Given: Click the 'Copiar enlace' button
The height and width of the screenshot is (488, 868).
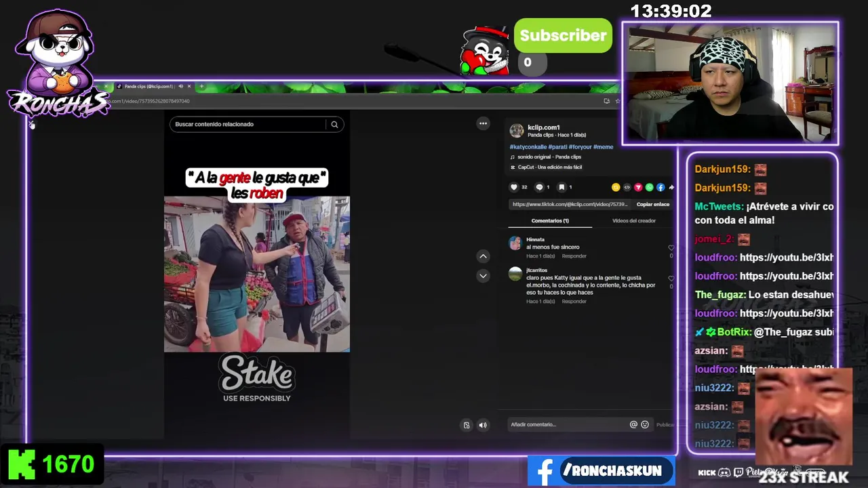Looking at the screenshot, I should coord(653,204).
